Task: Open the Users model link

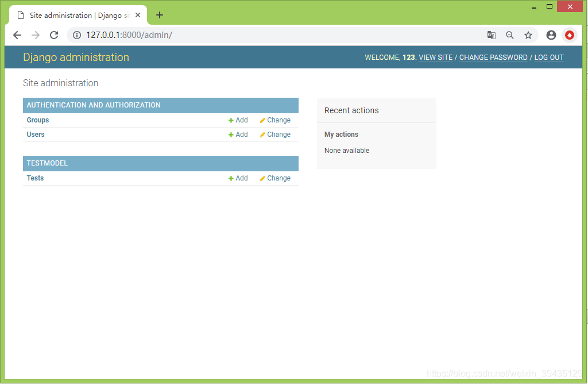Action: point(36,135)
